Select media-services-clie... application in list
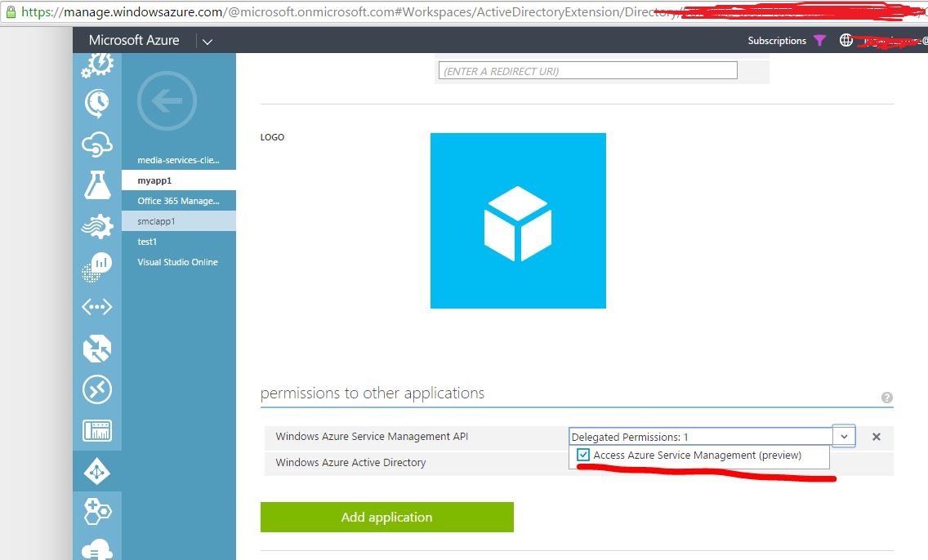 pos(179,160)
